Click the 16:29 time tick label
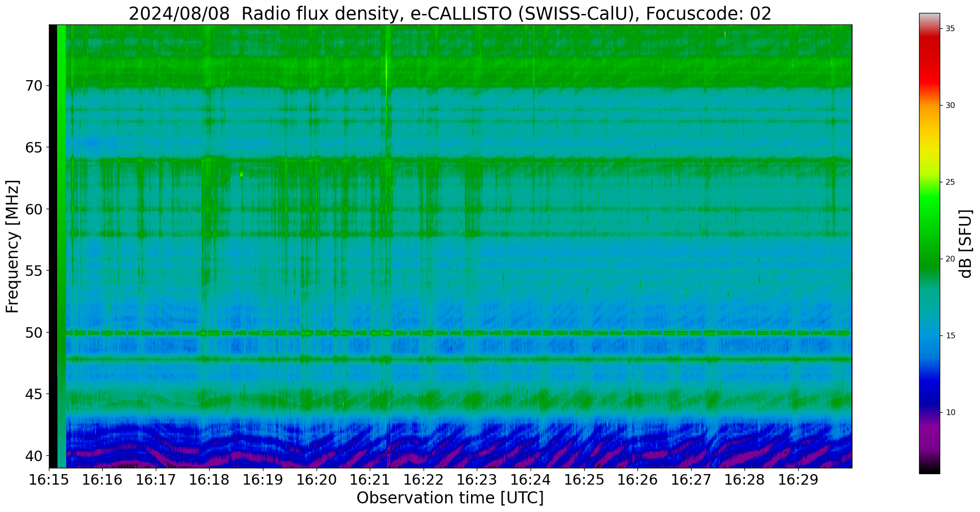 pyautogui.click(x=798, y=480)
